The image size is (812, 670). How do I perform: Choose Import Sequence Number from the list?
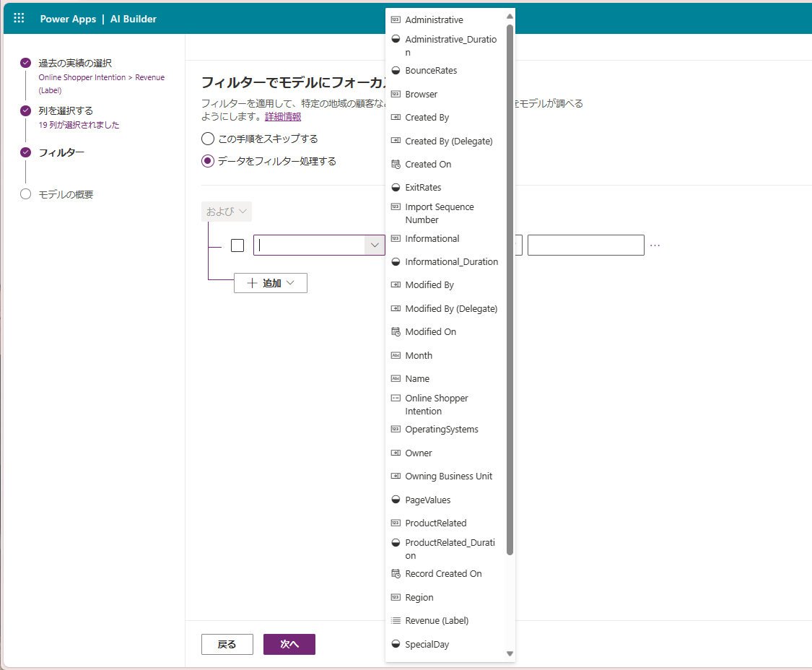pos(445,213)
